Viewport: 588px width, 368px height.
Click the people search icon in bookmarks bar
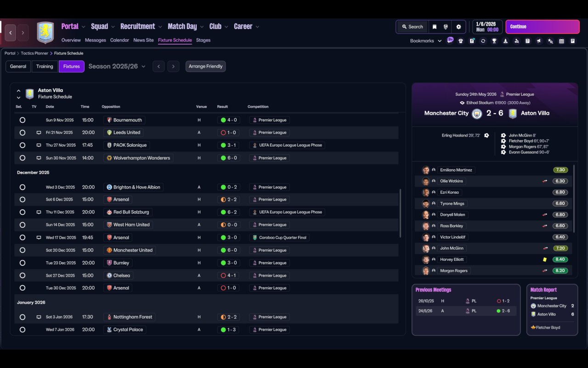(517, 41)
